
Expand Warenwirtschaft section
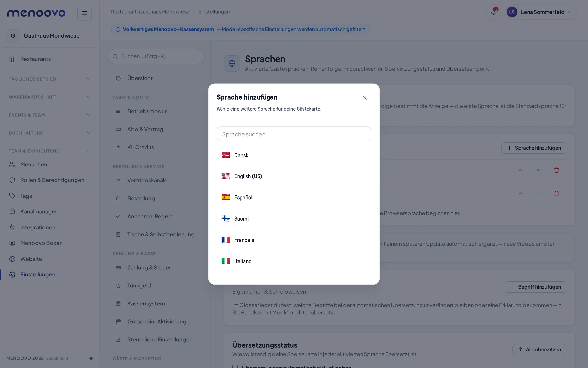coord(50,97)
